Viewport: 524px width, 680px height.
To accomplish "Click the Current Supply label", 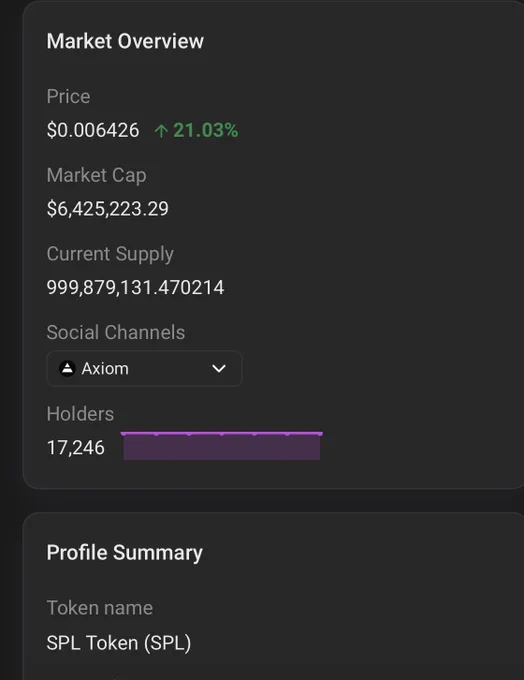I will [110, 254].
